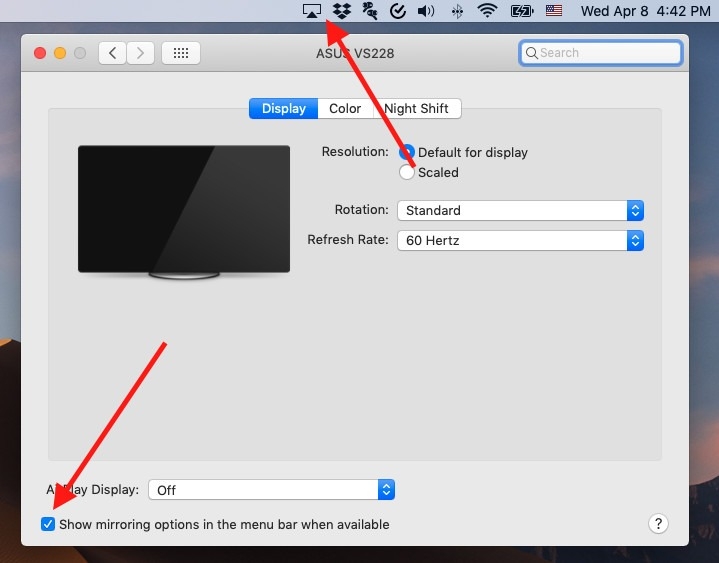
Task: Open help with the question mark button
Action: click(658, 523)
